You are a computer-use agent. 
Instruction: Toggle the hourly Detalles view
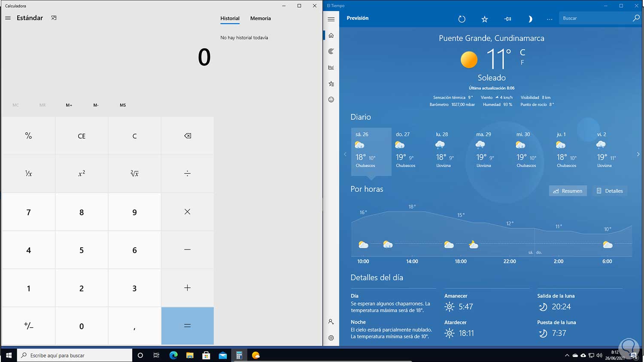click(610, 191)
